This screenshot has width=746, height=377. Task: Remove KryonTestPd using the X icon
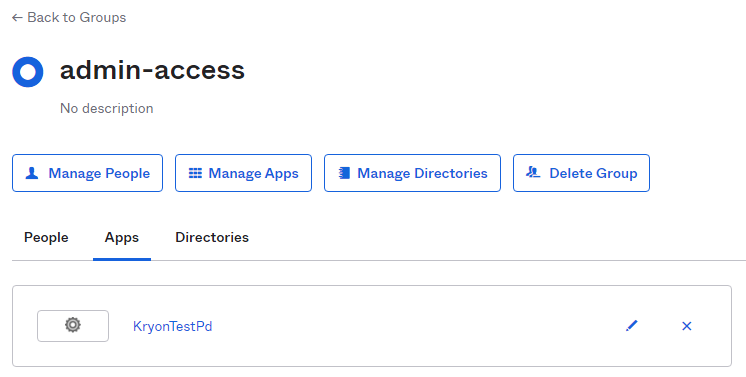(x=687, y=326)
